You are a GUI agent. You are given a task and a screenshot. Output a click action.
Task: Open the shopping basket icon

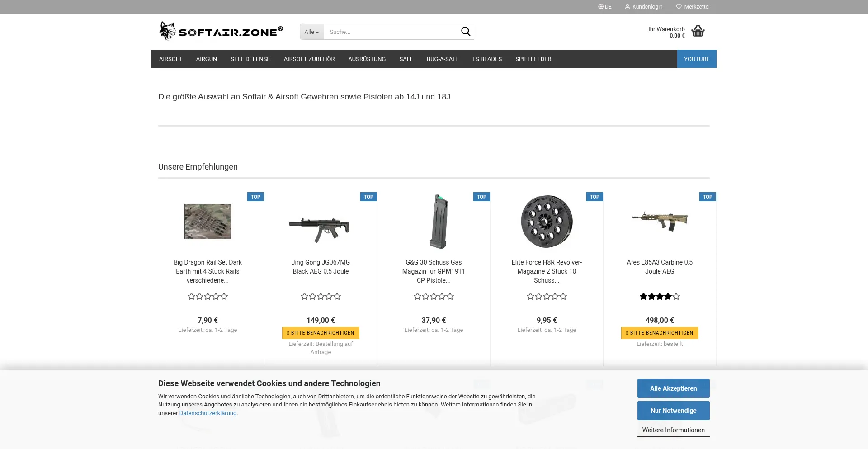click(x=698, y=31)
